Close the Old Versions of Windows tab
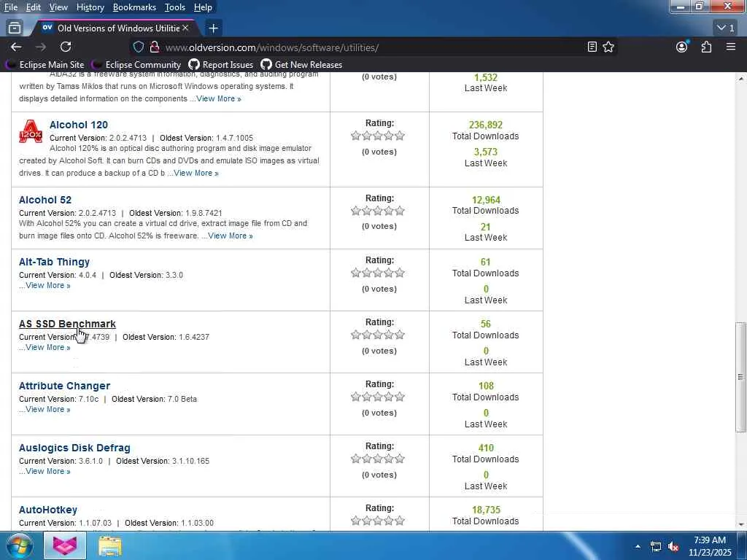This screenshot has height=560, width=747. point(185,28)
